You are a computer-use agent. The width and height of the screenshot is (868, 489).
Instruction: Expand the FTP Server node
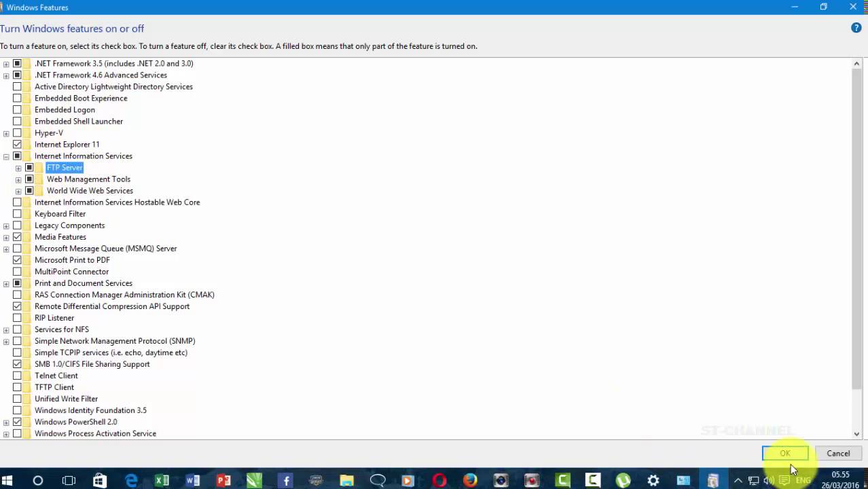tap(18, 168)
